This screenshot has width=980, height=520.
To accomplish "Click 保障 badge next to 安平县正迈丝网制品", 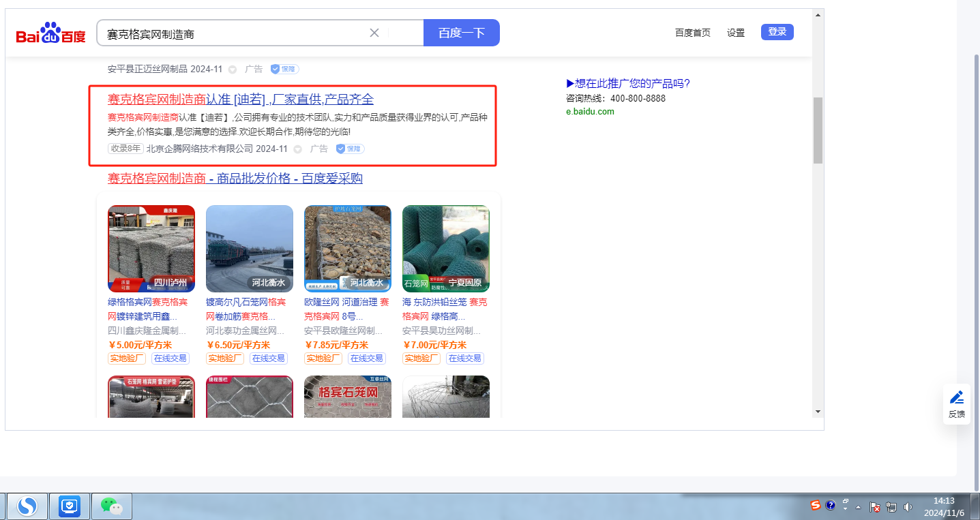I will click(284, 69).
